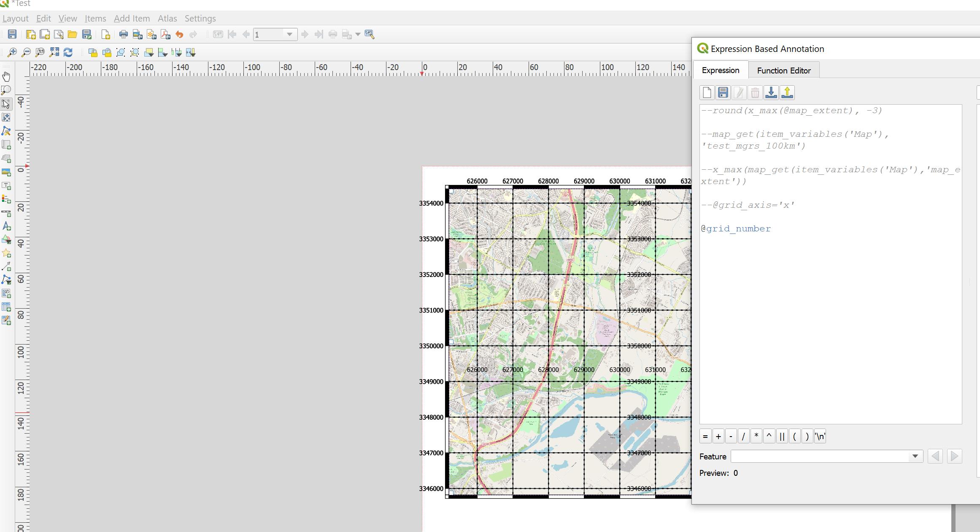The image size is (980, 532).
Task: Toggle the Select/Move Item tool
Action: 6,104
